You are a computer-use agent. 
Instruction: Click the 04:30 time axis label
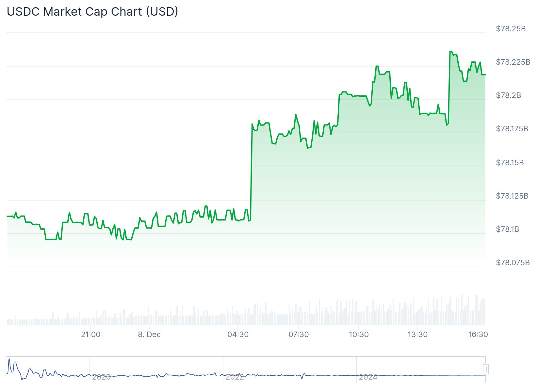point(238,335)
